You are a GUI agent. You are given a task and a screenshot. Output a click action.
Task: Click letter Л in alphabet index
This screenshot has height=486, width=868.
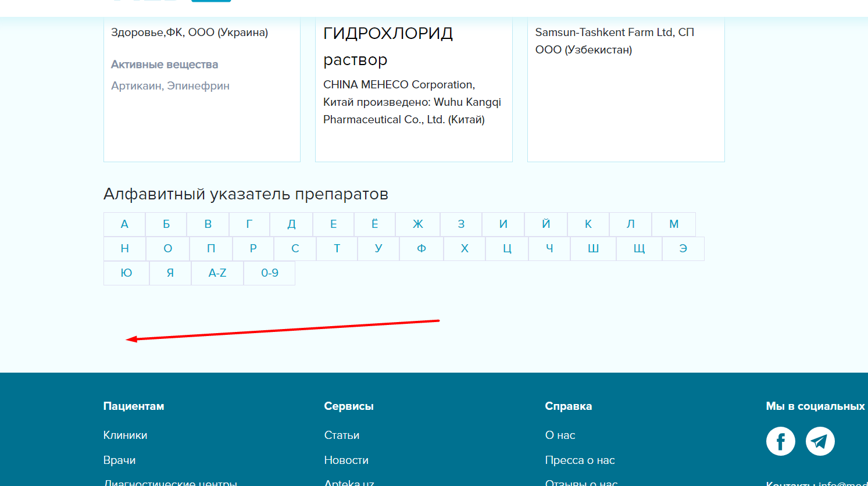[x=631, y=224]
